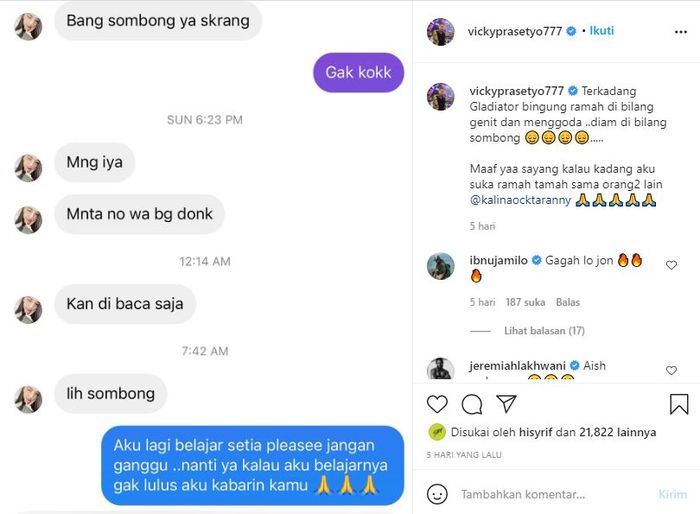Screen dimensions: 700x514
Task: Like ibnujamilo's comment heart
Action: coord(671,265)
